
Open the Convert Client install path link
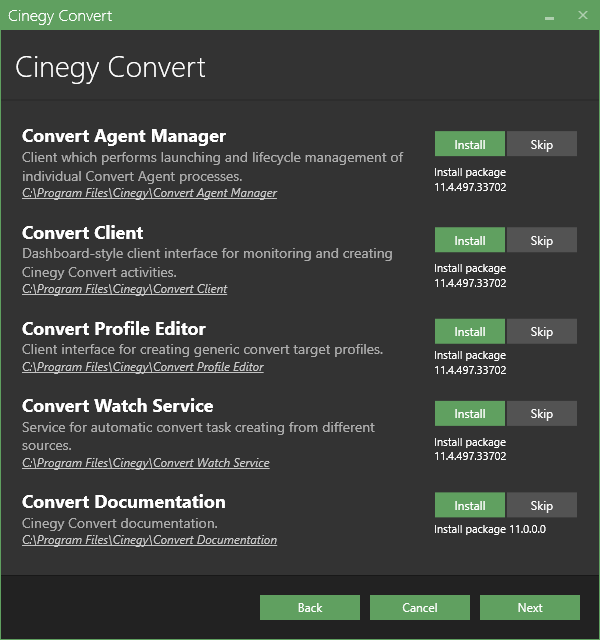coord(124,289)
